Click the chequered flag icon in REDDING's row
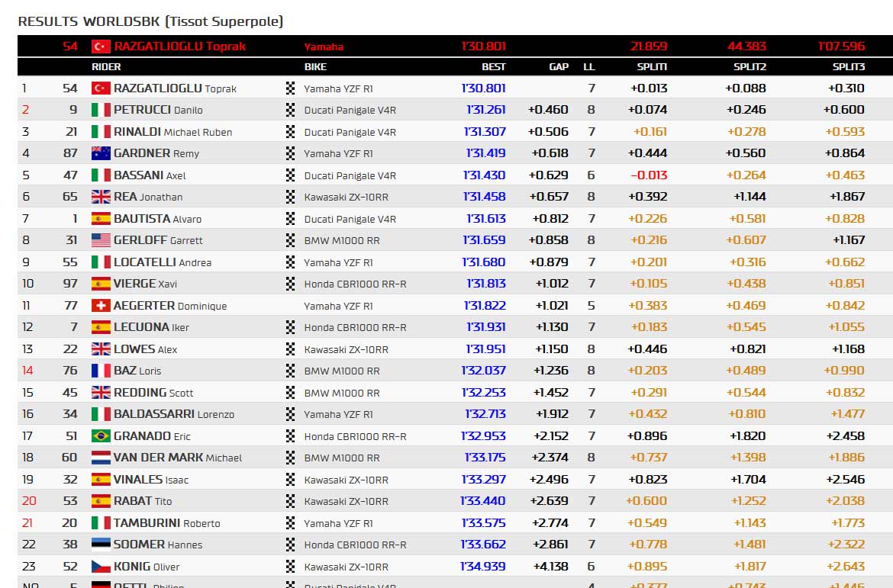 [x=291, y=392]
